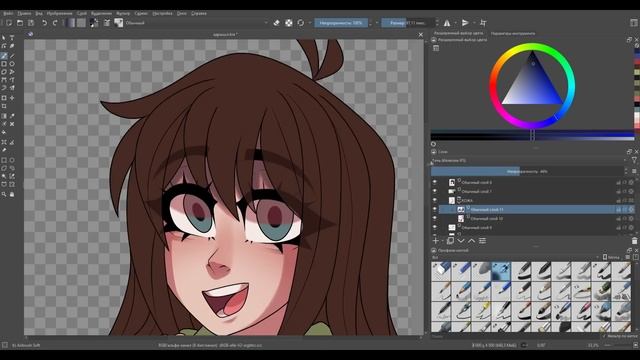
Task: Open the 'Фильтр' menu
Action: pos(123,13)
